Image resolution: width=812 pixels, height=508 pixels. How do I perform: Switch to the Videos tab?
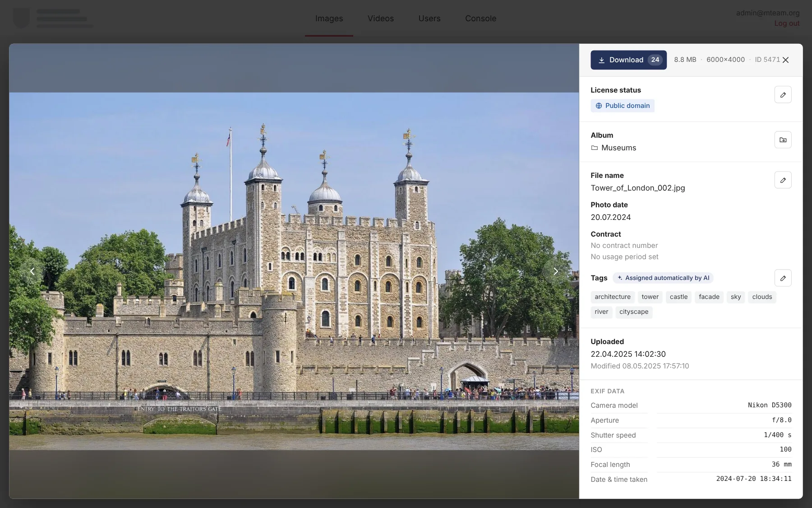pyautogui.click(x=381, y=19)
